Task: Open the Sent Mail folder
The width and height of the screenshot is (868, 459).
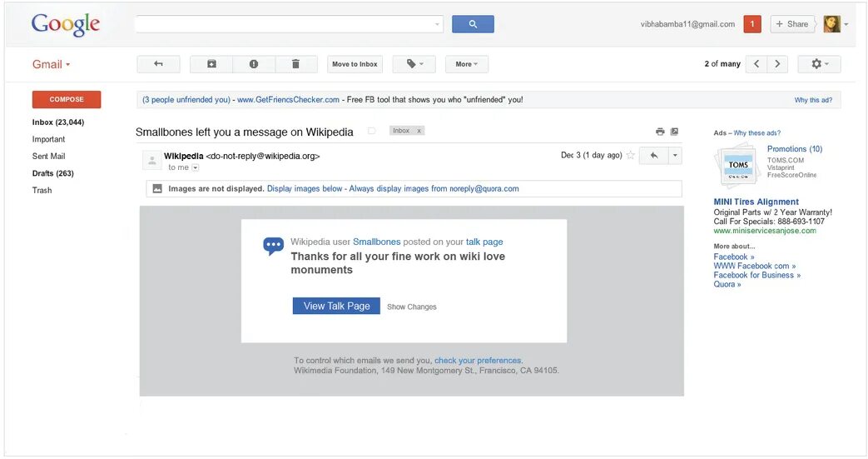Action: pos(48,157)
